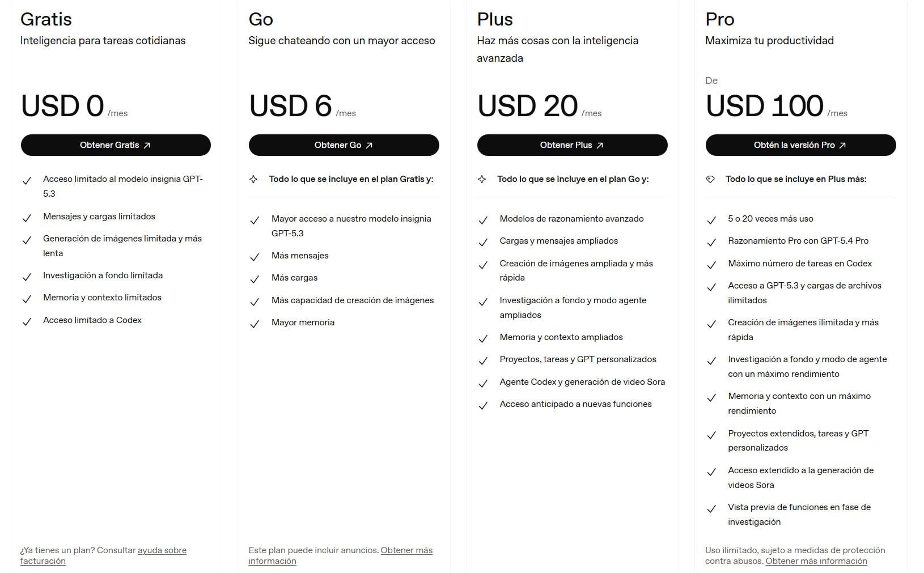Click the checkmark beside Memoria y contexto ampliados

pyautogui.click(x=484, y=338)
